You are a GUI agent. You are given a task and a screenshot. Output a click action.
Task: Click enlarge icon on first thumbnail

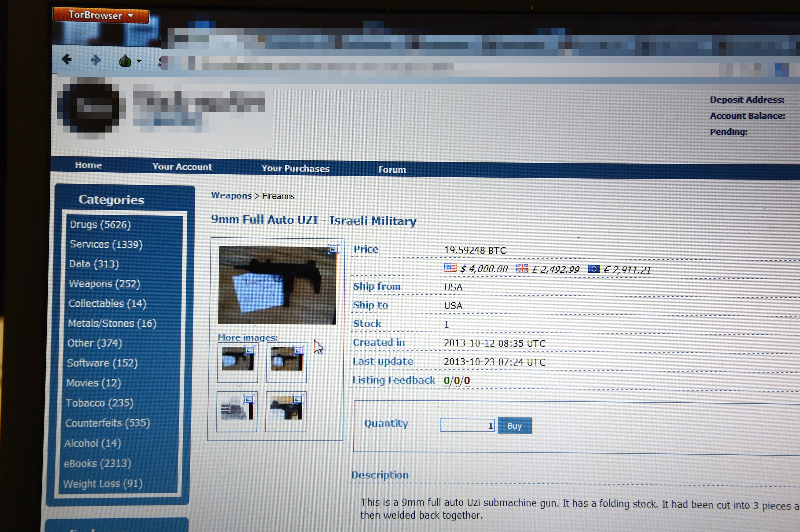[250, 350]
